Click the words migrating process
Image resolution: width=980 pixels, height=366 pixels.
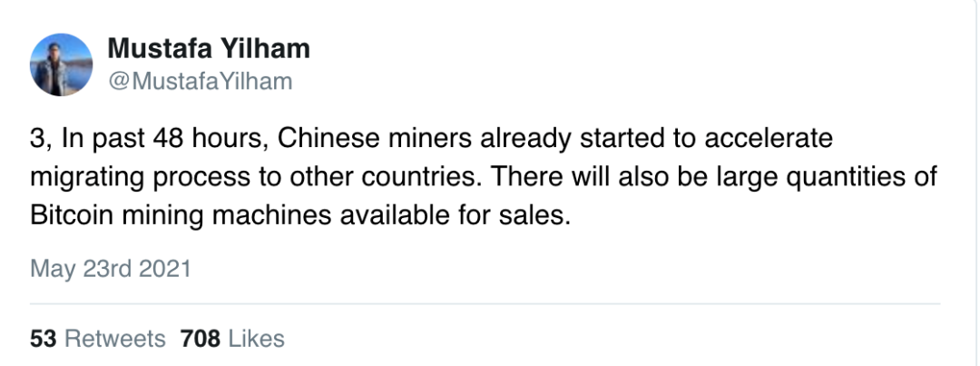[x=140, y=178]
